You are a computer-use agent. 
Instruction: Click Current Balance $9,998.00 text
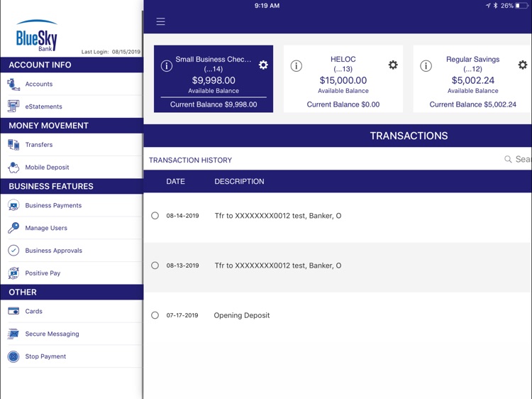pos(214,104)
